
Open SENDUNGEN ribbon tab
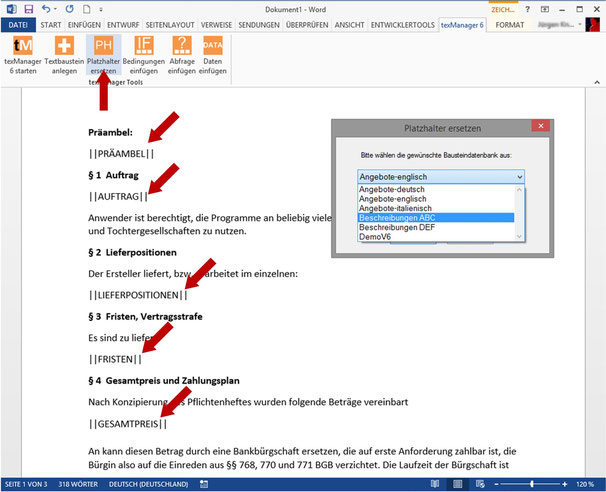259,25
